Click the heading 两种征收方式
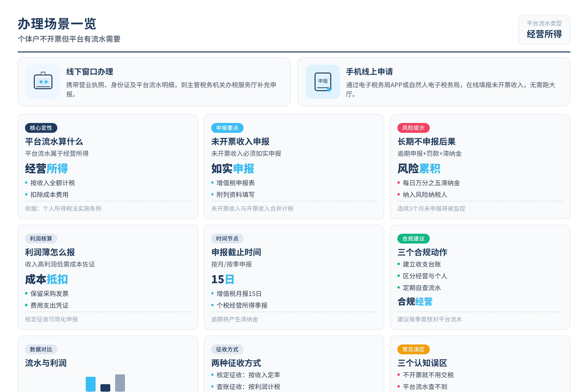 click(x=236, y=363)
